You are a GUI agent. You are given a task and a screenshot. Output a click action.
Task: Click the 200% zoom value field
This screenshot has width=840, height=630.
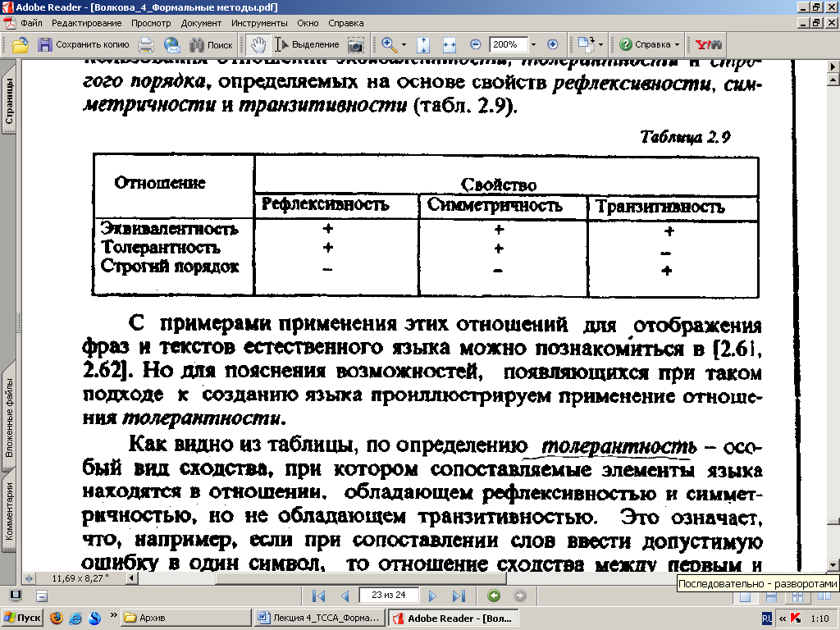(509, 44)
